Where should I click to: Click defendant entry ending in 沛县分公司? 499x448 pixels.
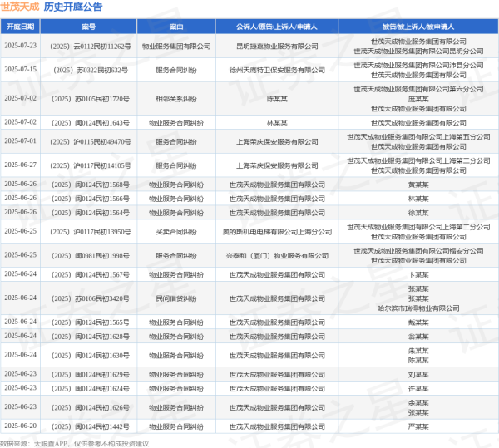click(x=418, y=66)
